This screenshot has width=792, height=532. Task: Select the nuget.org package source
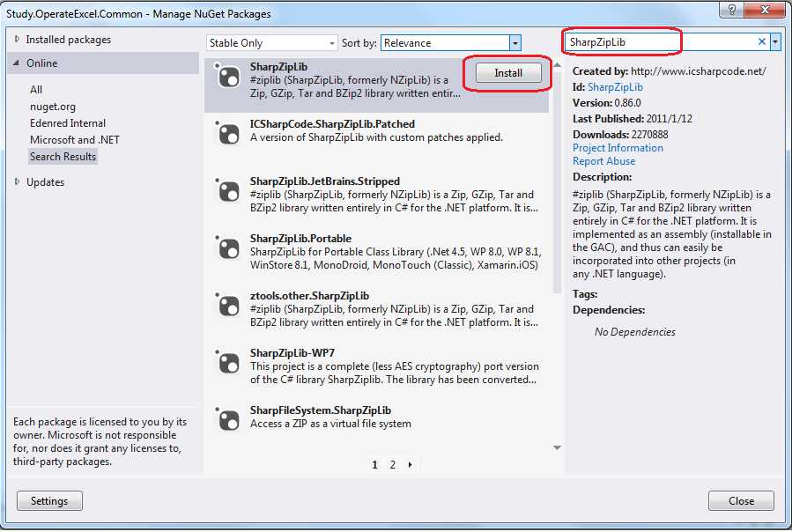(53, 107)
